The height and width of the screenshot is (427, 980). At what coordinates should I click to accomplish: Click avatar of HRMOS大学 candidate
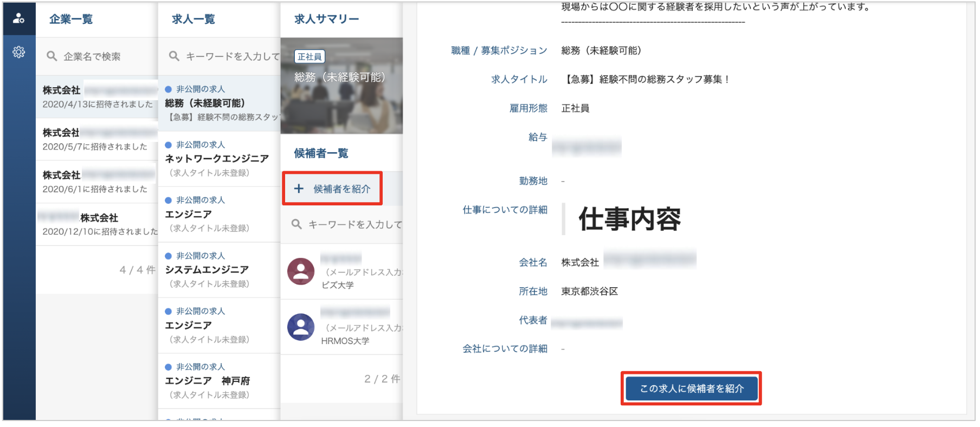click(x=301, y=327)
